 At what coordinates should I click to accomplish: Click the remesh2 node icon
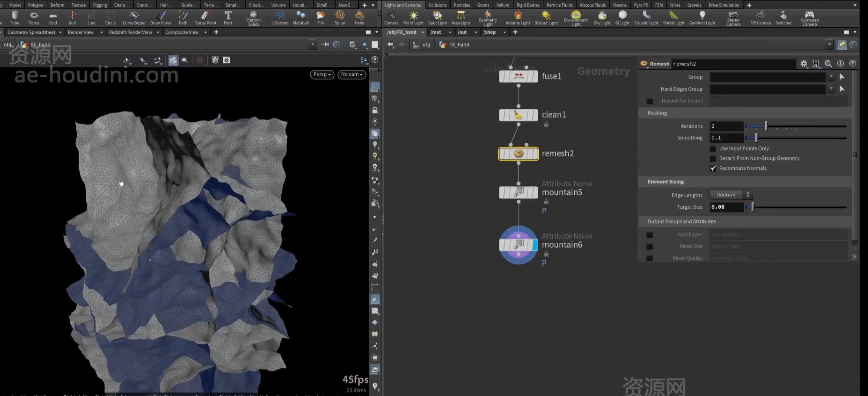click(x=518, y=154)
